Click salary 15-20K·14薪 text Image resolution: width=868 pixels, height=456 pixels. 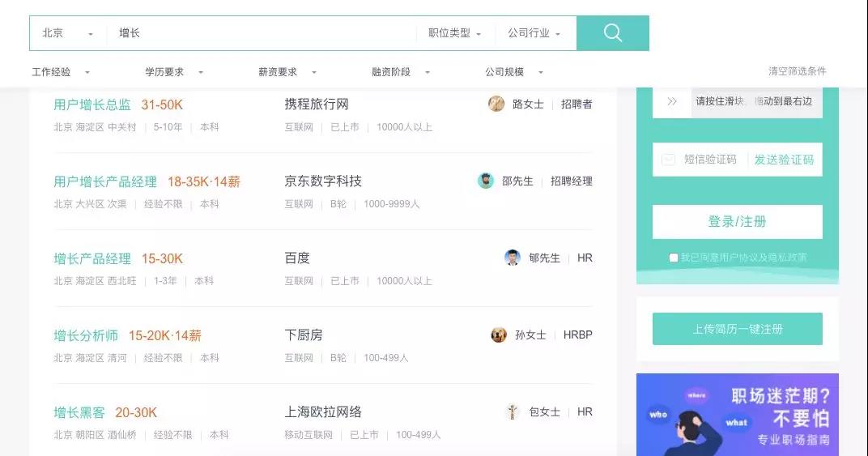[165, 336]
